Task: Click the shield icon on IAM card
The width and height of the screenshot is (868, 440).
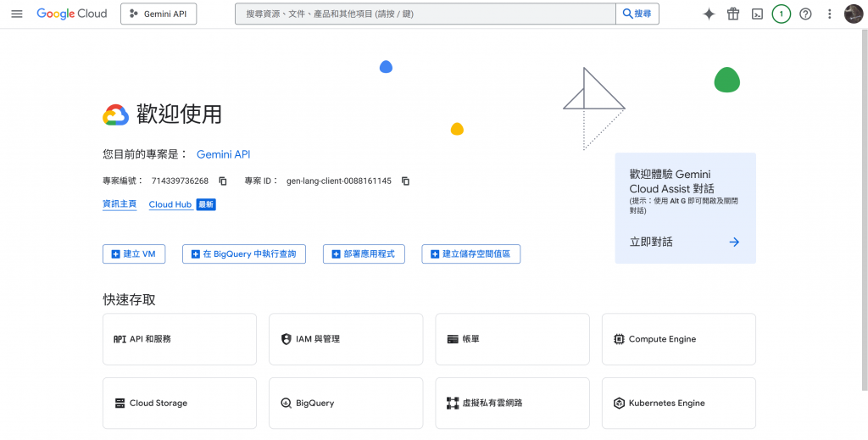Action: click(287, 339)
